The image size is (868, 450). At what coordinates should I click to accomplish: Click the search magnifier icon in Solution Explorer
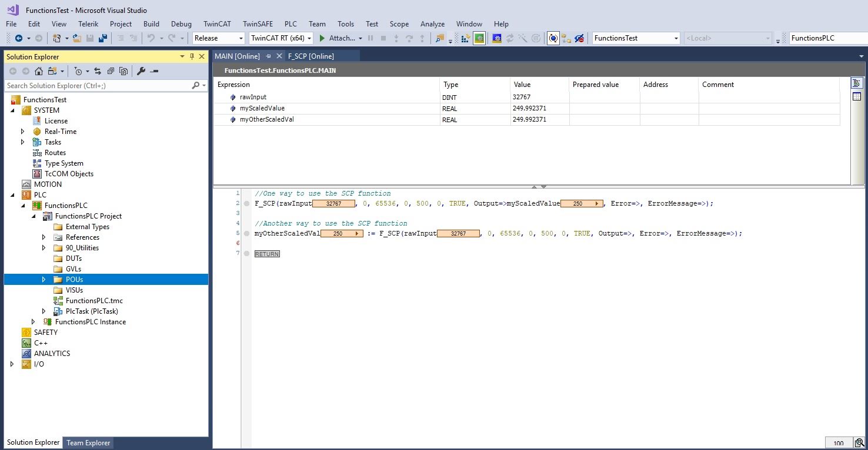pyautogui.click(x=196, y=86)
